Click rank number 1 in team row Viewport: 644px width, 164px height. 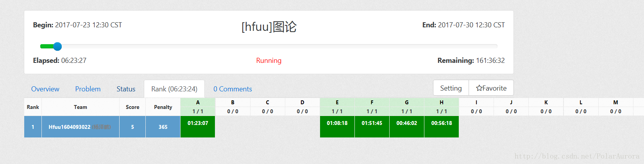pyautogui.click(x=33, y=127)
